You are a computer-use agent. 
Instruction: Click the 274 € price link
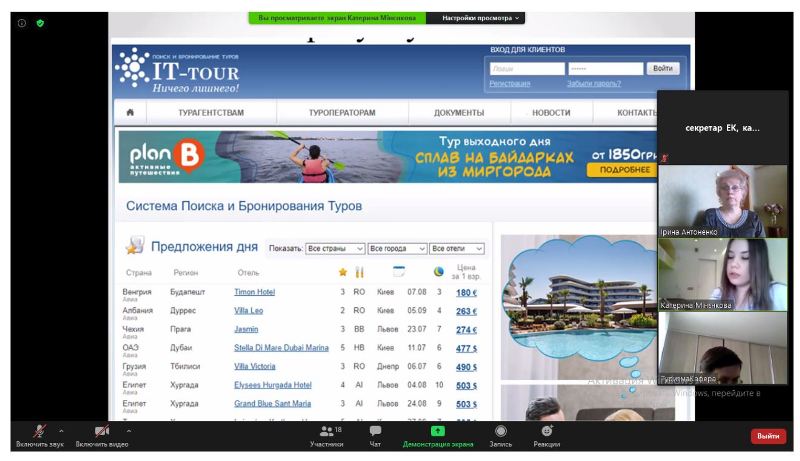click(x=466, y=330)
